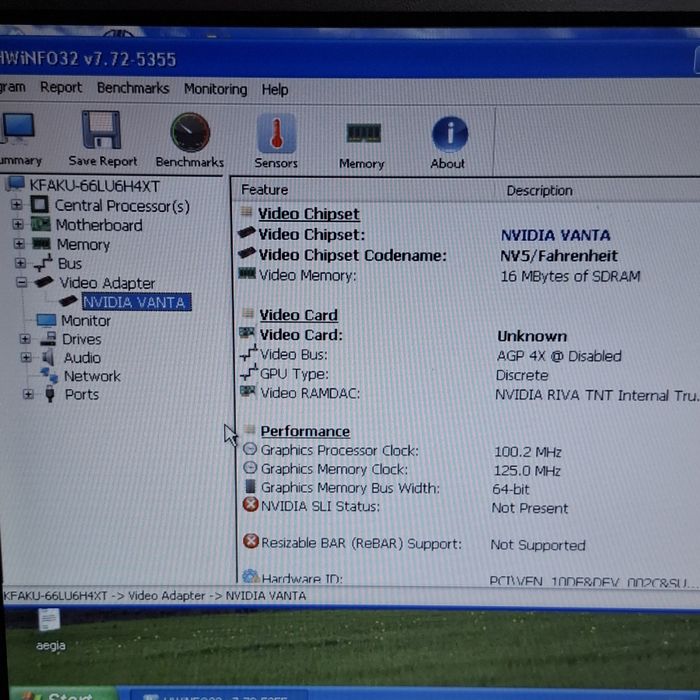
Task: Click the Save Report floppy icon
Action: point(101,130)
